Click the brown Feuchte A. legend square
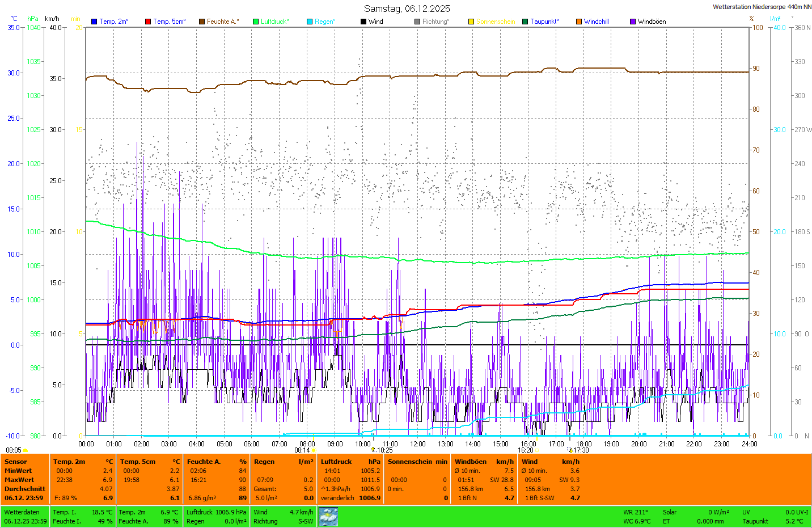 pos(202,22)
